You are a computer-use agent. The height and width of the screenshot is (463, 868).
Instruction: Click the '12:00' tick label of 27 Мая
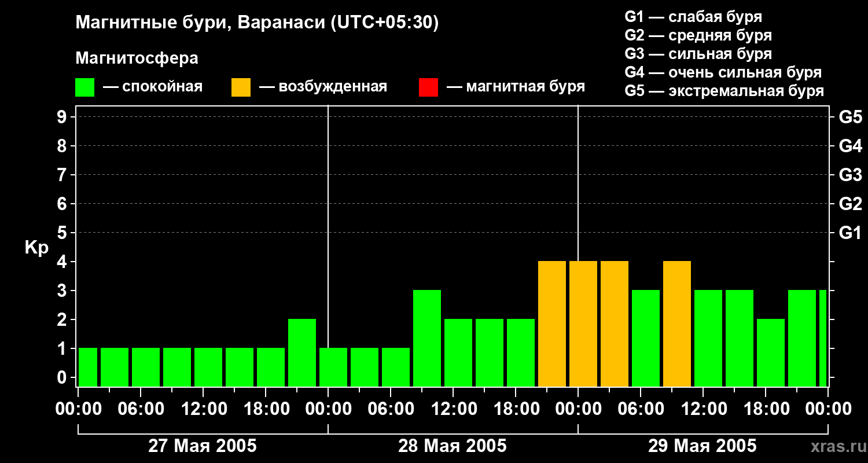(203, 409)
